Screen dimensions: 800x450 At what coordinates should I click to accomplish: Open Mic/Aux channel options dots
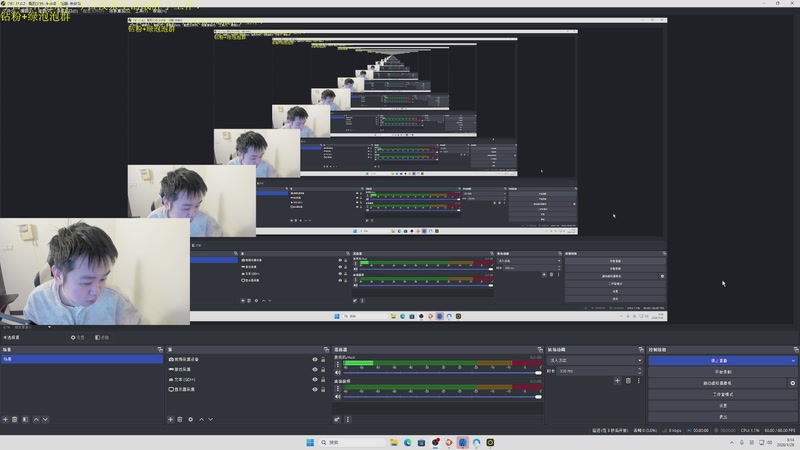pos(338,364)
